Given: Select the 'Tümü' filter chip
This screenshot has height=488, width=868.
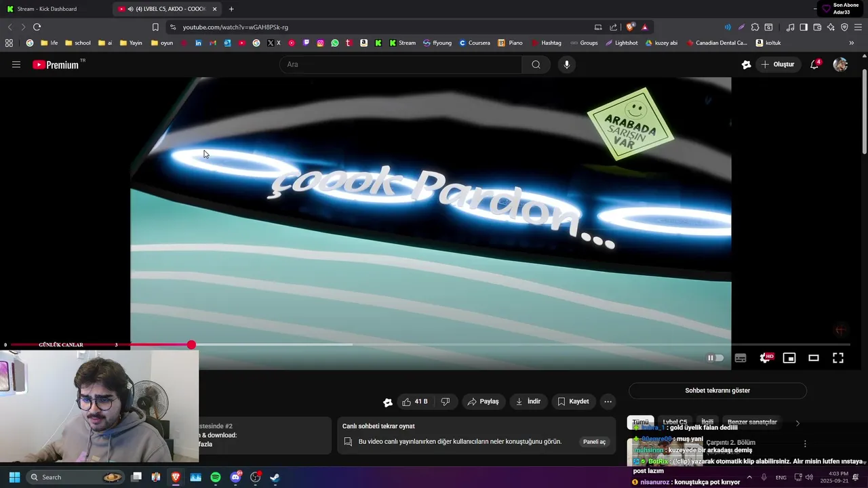Looking at the screenshot, I should coord(640,422).
